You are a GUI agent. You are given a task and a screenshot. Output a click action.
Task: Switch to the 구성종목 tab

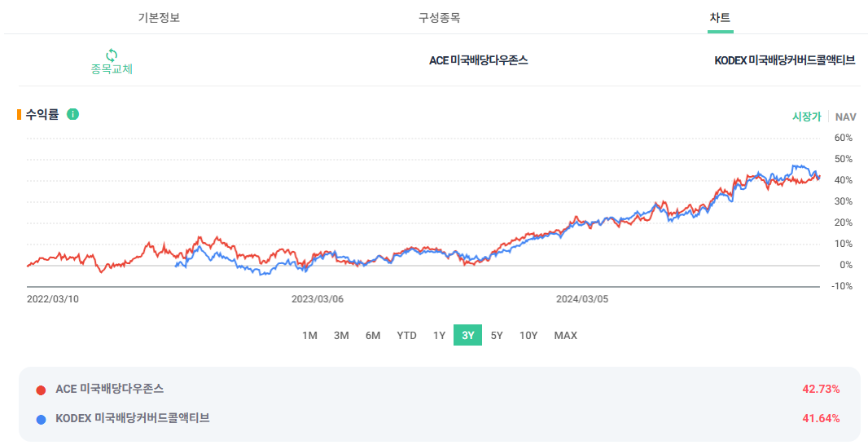439,18
